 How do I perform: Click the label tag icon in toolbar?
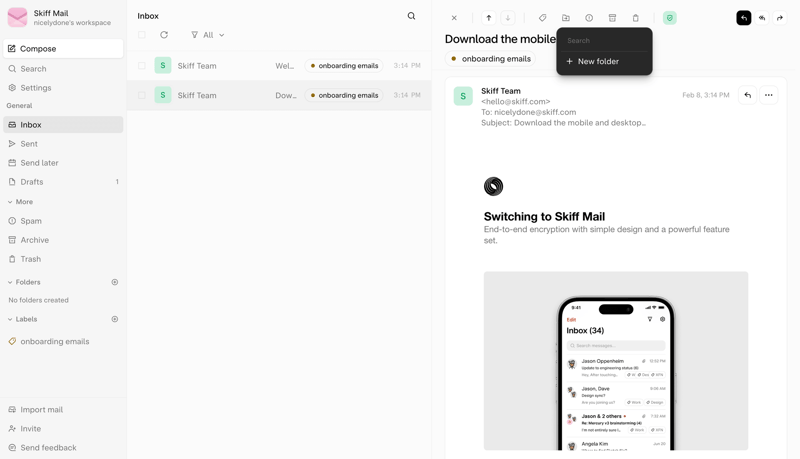tap(542, 18)
